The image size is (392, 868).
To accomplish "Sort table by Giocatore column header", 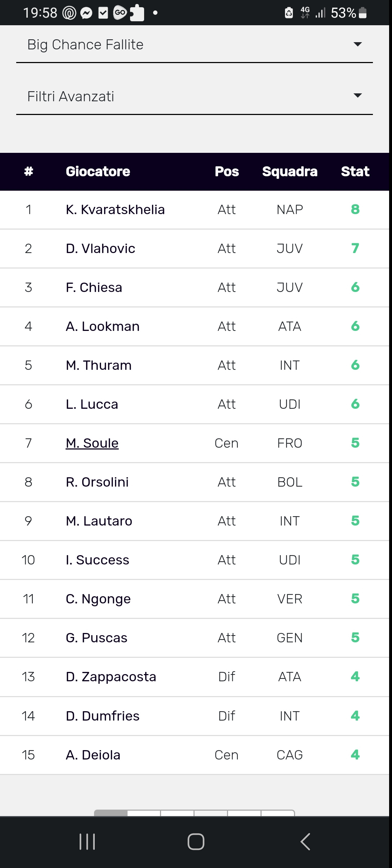I will pyautogui.click(x=98, y=172).
